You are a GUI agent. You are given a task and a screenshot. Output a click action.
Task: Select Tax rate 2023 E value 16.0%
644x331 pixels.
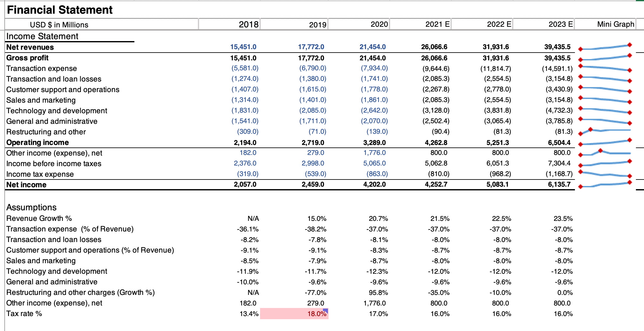(x=563, y=314)
